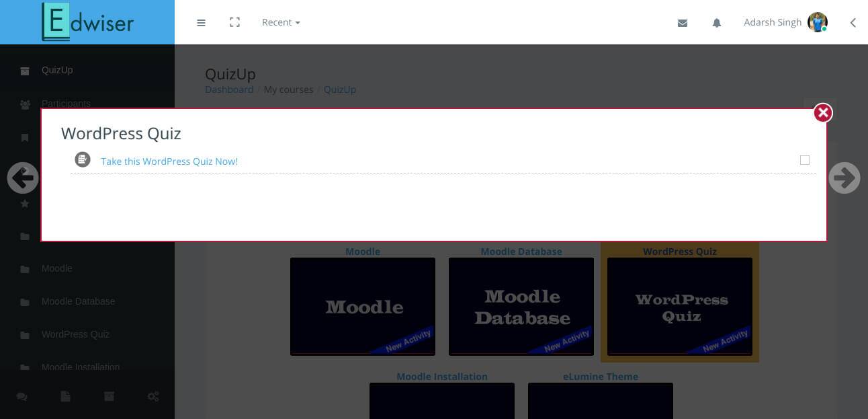This screenshot has width=868, height=419.
Task: Open the WordPress Quiz thumbnail
Action: 680,307
